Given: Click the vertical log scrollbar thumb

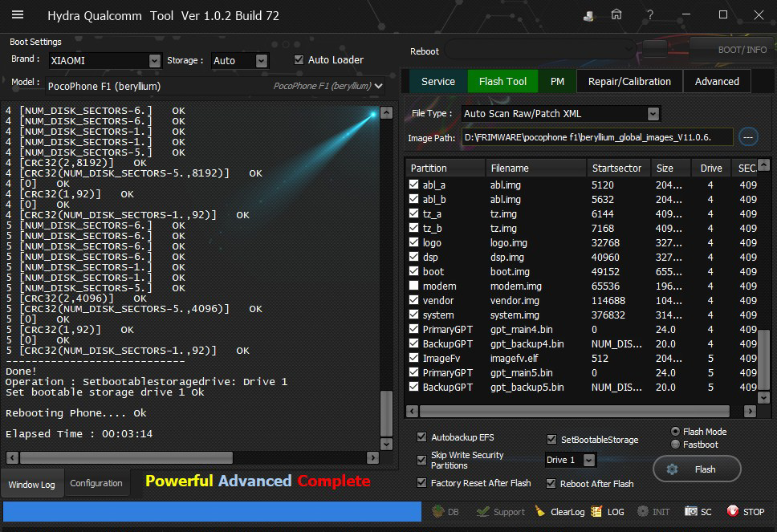Looking at the screenshot, I should tap(386, 413).
